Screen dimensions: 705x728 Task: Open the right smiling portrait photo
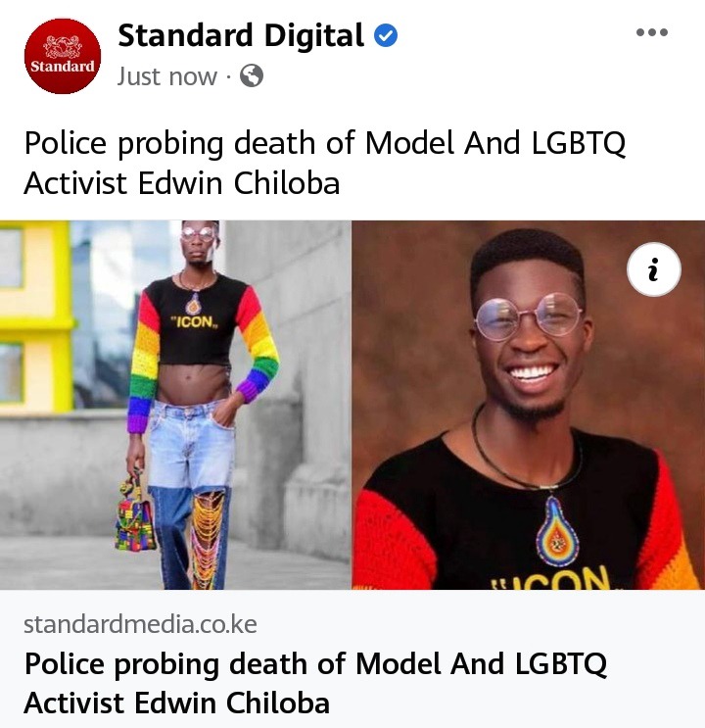tap(529, 405)
